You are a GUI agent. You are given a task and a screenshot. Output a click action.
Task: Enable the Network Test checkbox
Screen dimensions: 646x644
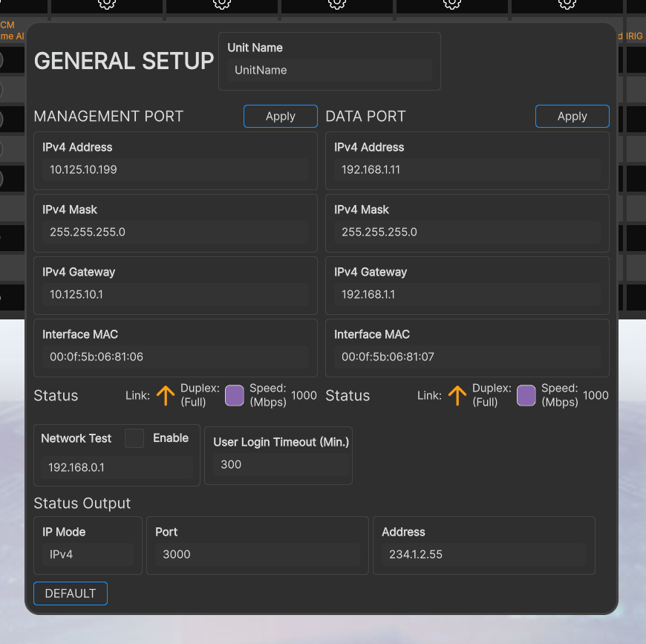pos(134,438)
